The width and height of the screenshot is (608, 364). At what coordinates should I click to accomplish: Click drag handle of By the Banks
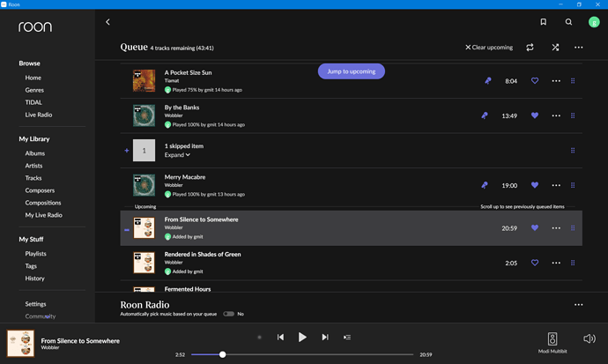(573, 115)
